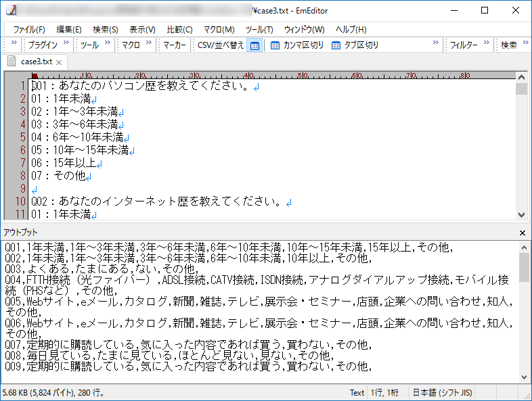532x401 pixels.
Task: Click the 日本語 (シフト JIS) encoding indicator
Action: click(442, 393)
